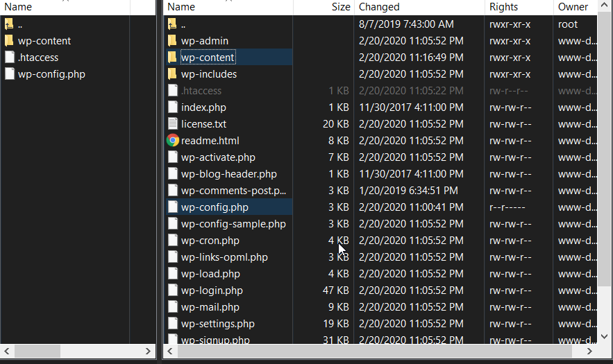Image resolution: width=613 pixels, height=364 pixels.
Task: Click right arrow of right panel horizontal scrollbar
Action: pos(589,351)
